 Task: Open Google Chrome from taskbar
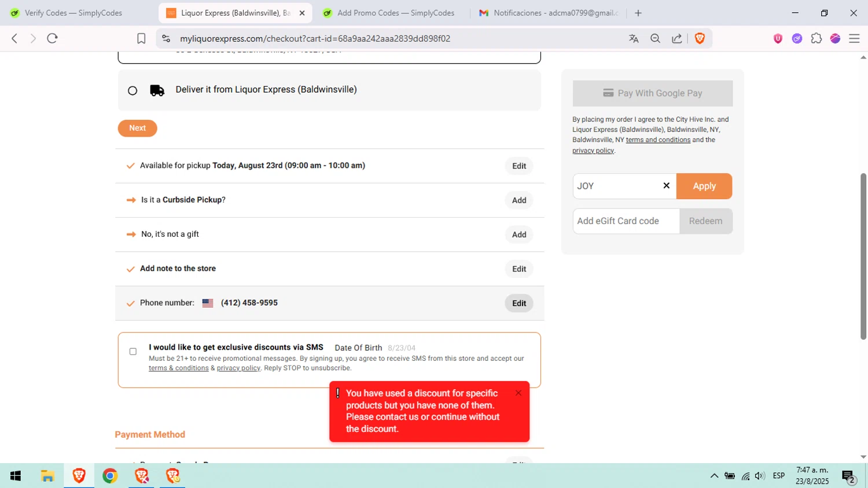(110, 476)
